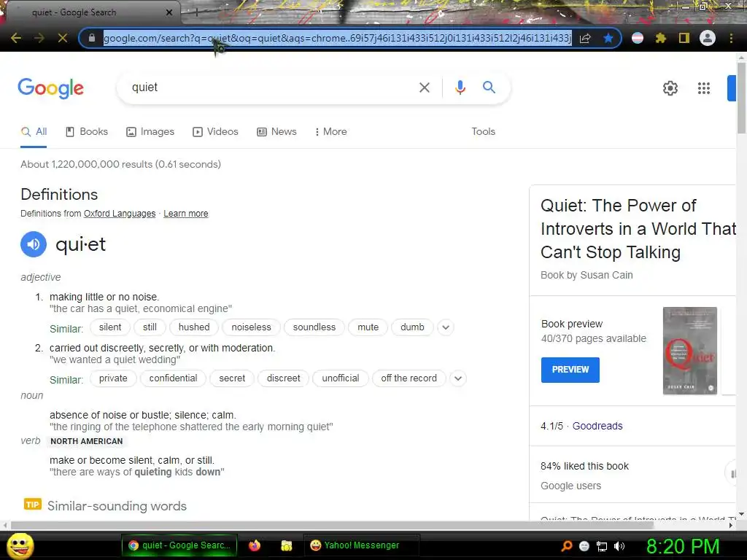747x560 pixels.
Task: Switch to the Images results tab
Action: click(x=150, y=132)
